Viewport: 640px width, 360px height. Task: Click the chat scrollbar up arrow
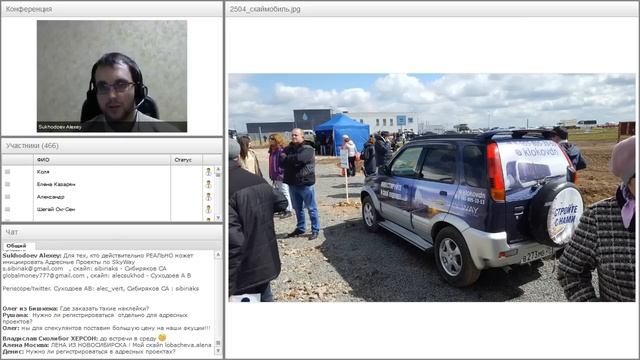(x=218, y=255)
